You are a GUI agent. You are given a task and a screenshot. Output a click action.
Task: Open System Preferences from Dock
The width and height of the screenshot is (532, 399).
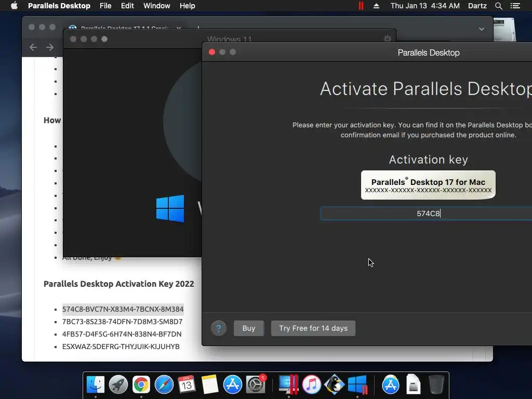(256, 384)
